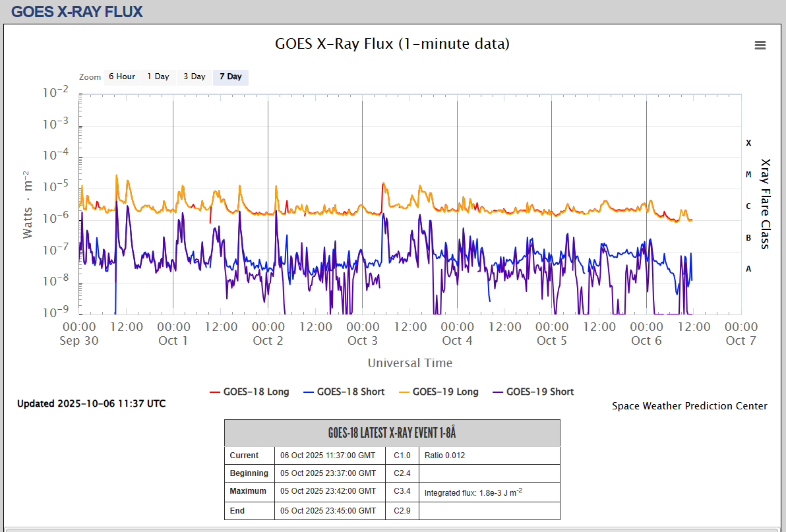Open the chart context menu hamburger icon
The height and width of the screenshot is (532, 786).
[x=760, y=45]
